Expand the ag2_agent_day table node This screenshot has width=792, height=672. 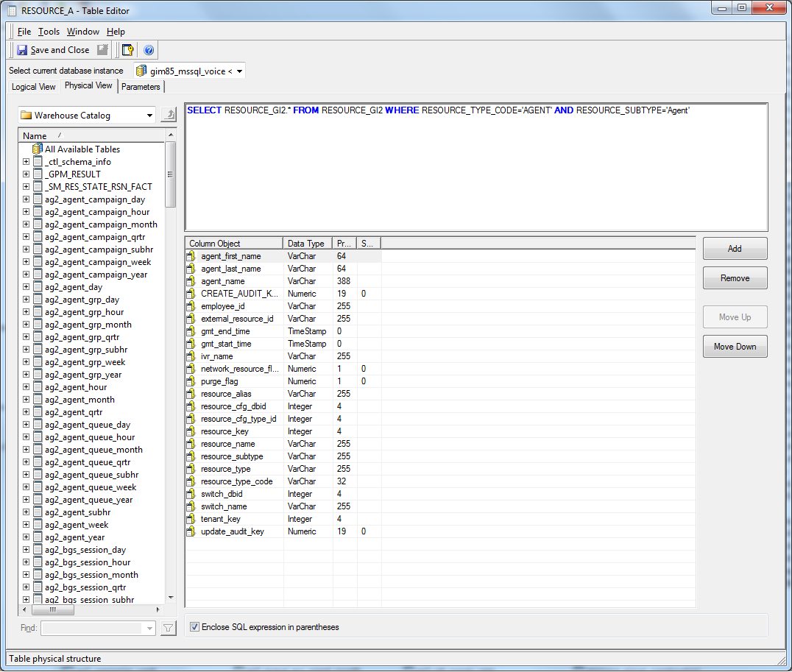(x=26, y=287)
